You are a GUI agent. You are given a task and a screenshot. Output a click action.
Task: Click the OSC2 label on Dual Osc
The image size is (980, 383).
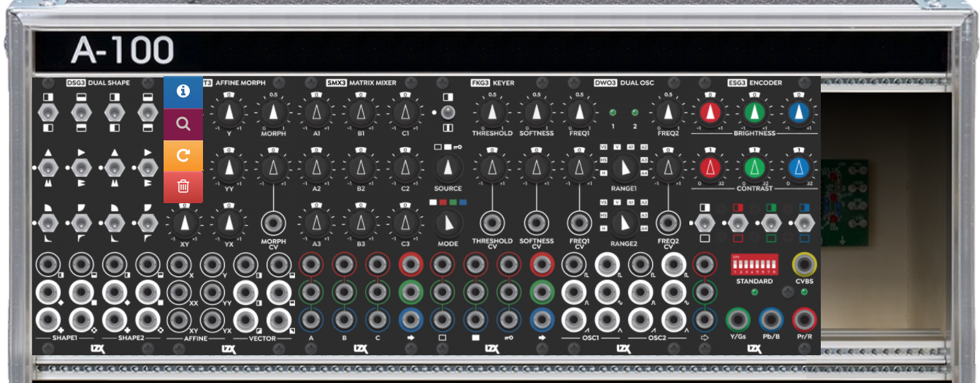656,338
